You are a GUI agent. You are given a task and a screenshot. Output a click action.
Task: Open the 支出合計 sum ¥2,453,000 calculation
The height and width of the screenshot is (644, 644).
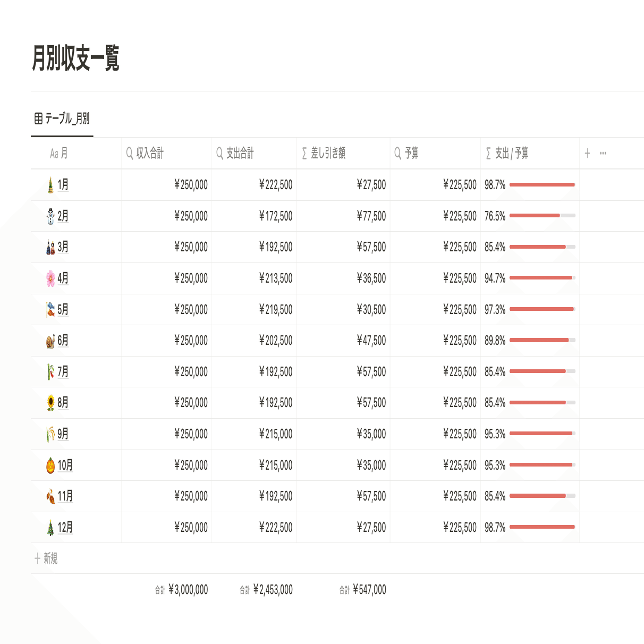(266, 590)
